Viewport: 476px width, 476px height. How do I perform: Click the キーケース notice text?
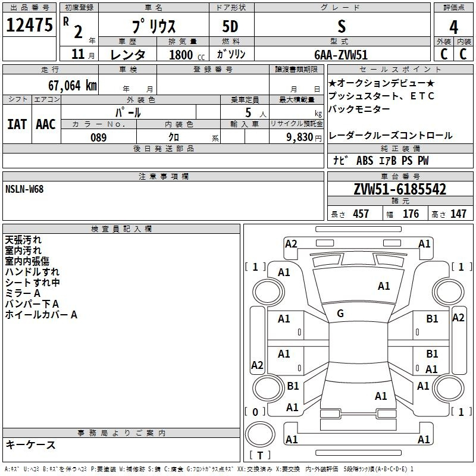tap(30, 445)
